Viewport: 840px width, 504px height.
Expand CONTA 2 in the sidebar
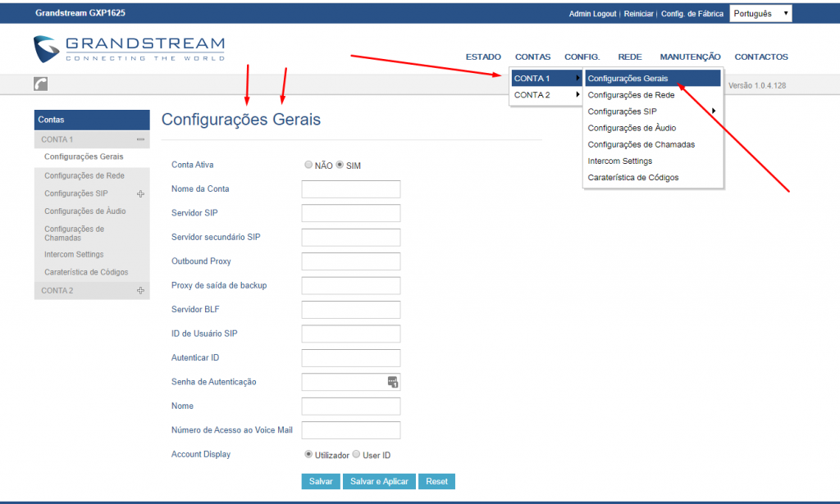tap(140, 291)
